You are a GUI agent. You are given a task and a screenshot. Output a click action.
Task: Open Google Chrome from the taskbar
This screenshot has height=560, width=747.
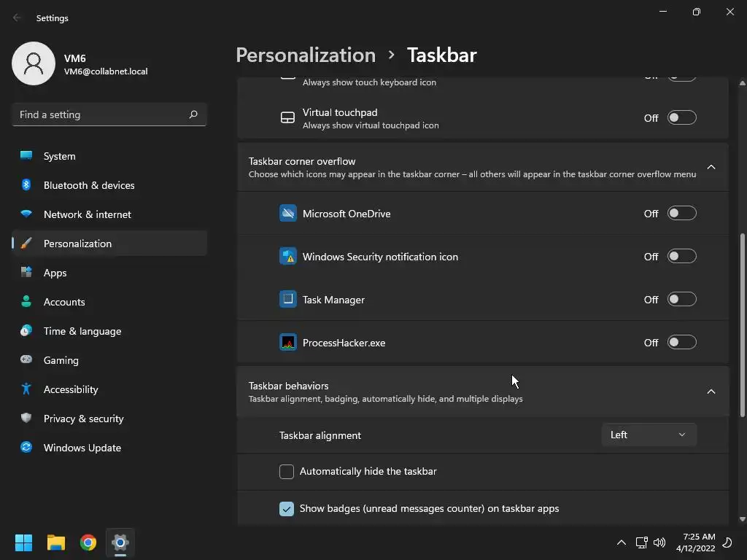pyautogui.click(x=88, y=542)
